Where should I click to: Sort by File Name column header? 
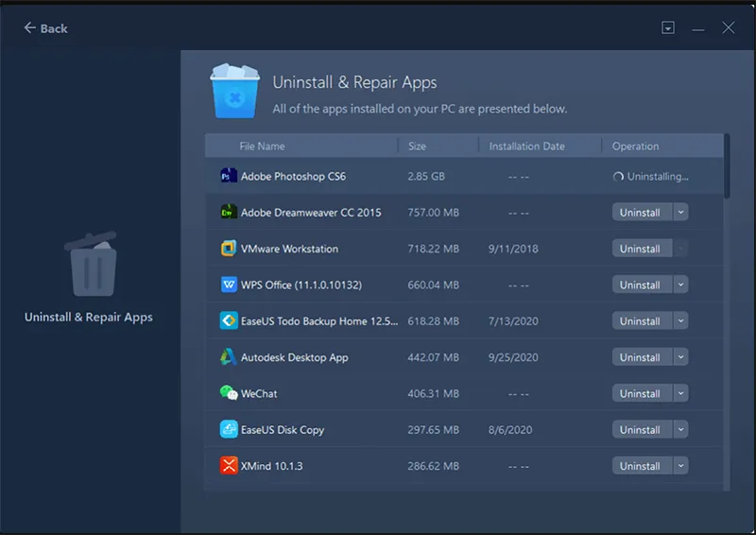coord(262,147)
